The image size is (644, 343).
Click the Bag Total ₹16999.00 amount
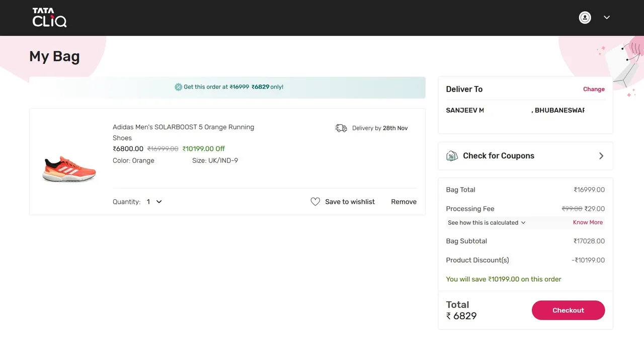coord(589,190)
